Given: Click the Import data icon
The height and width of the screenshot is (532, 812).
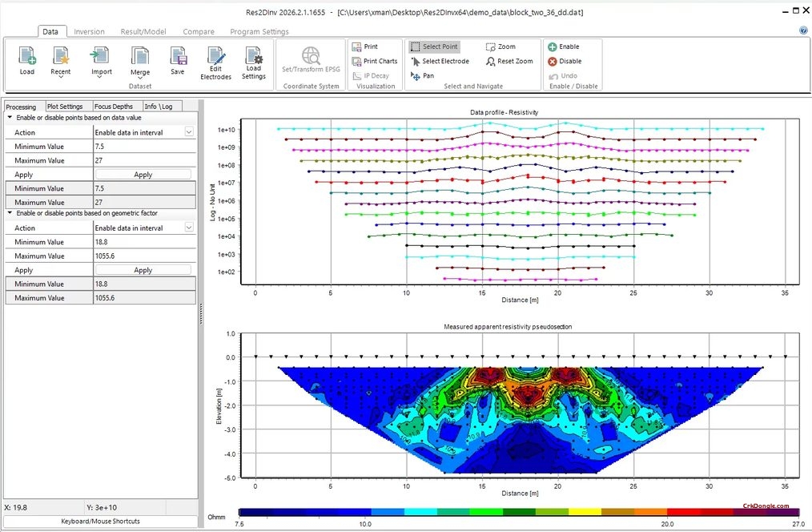Looking at the screenshot, I should pyautogui.click(x=99, y=56).
